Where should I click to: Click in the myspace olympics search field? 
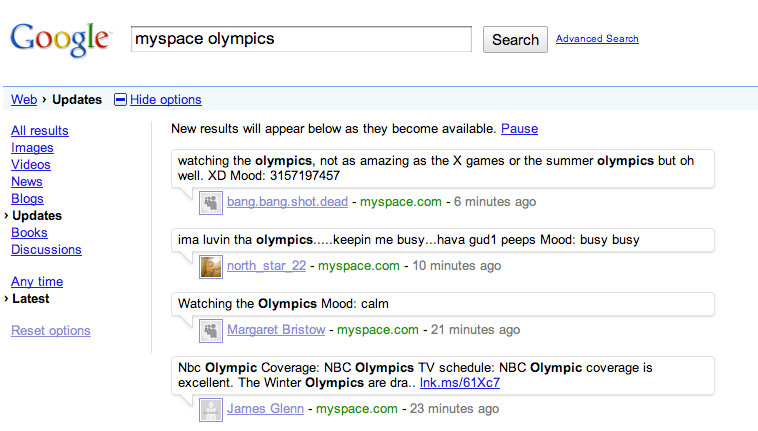tap(301, 39)
